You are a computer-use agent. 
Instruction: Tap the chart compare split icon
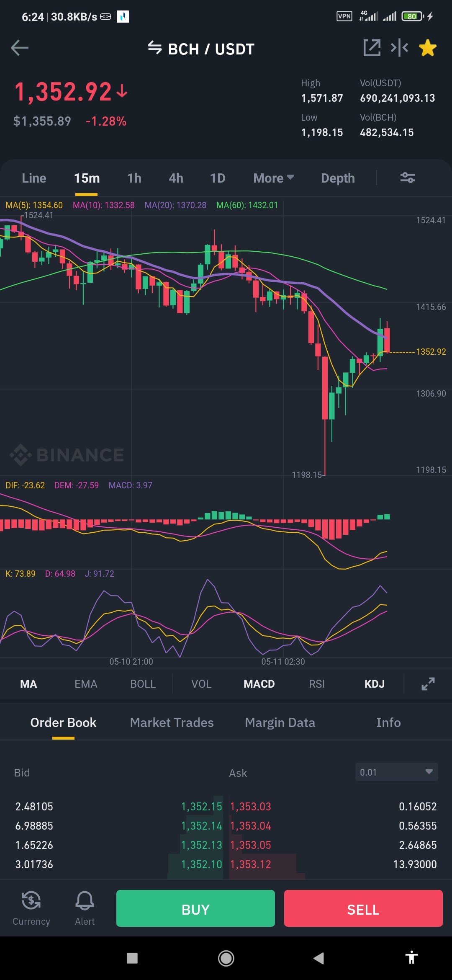tap(399, 48)
